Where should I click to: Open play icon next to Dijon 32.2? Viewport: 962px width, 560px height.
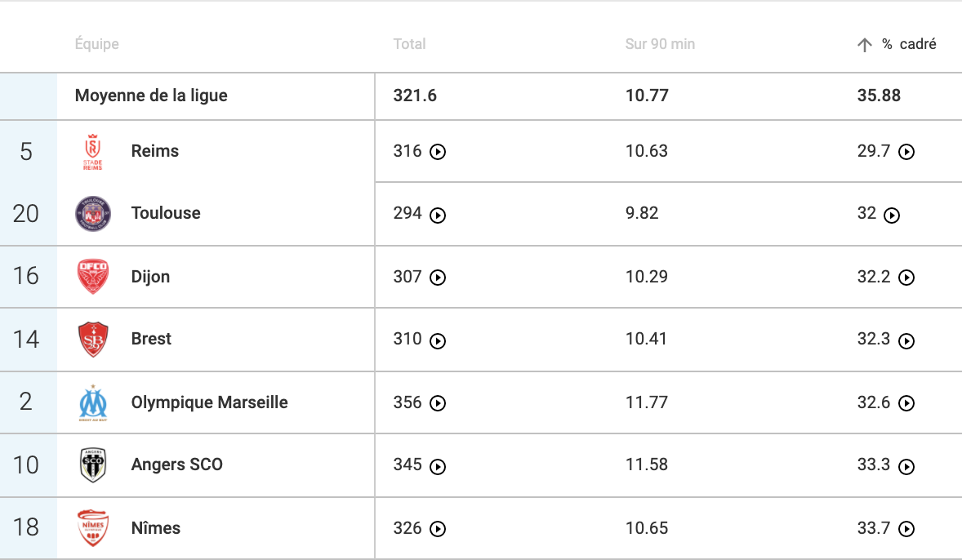pyautogui.click(x=906, y=278)
